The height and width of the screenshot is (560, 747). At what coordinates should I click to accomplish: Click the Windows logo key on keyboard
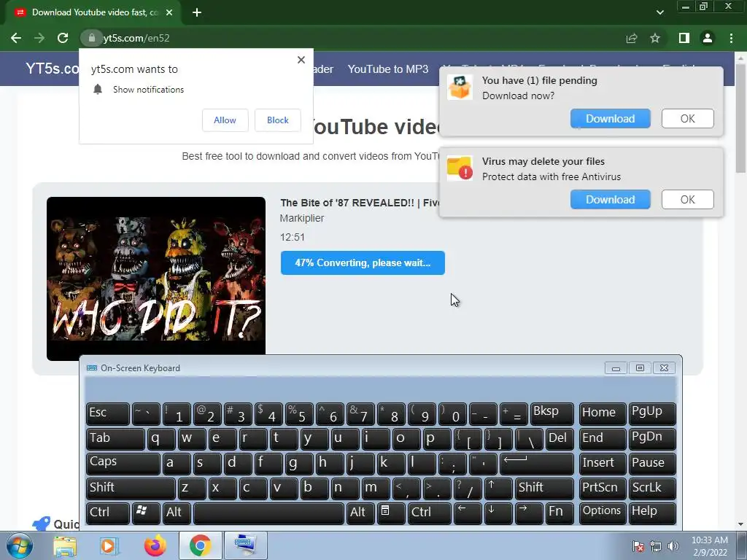tap(146, 513)
